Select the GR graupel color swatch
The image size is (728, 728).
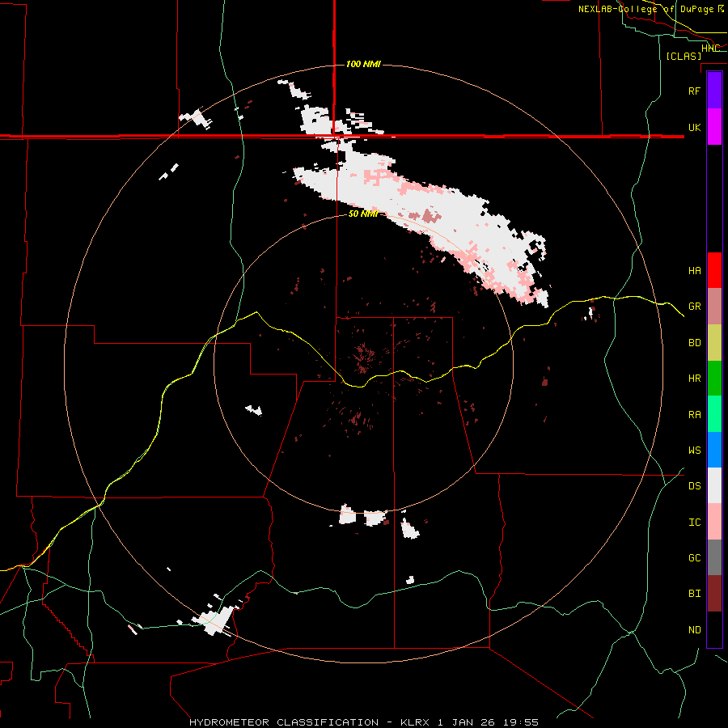coord(714,306)
